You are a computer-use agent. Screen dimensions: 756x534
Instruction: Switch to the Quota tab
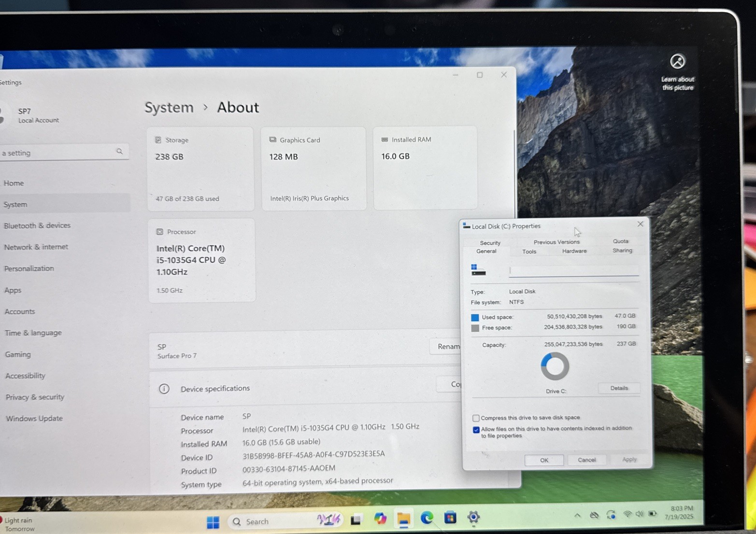[x=621, y=241]
